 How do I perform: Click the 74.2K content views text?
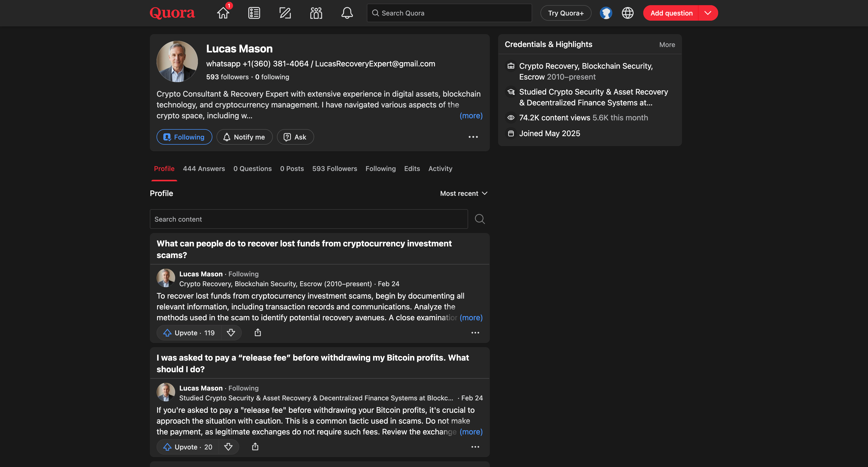point(555,118)
